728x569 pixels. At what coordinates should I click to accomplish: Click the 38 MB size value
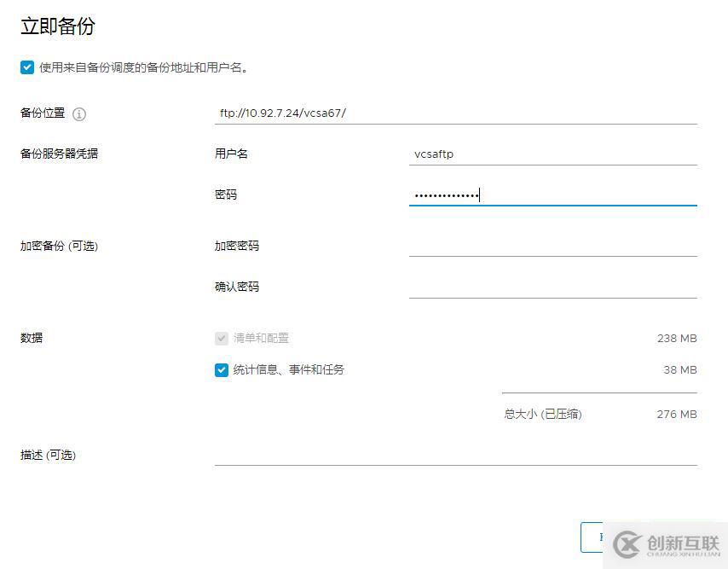click(x=679, y=369)
